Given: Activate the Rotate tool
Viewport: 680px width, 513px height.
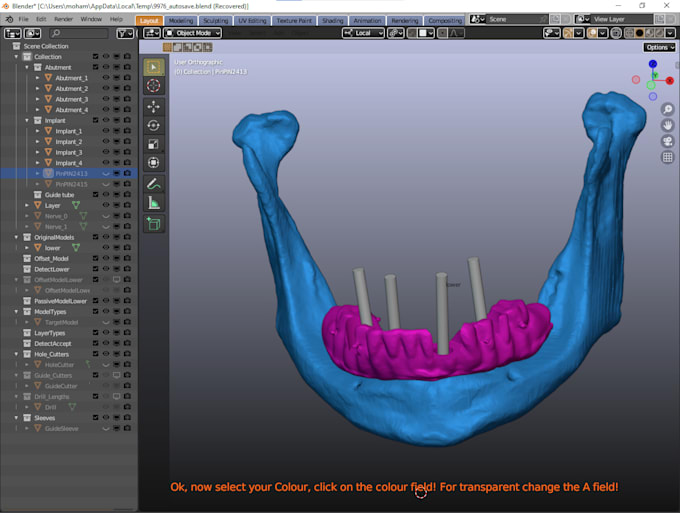Looking at the screenshot, I should pos(154,125).
